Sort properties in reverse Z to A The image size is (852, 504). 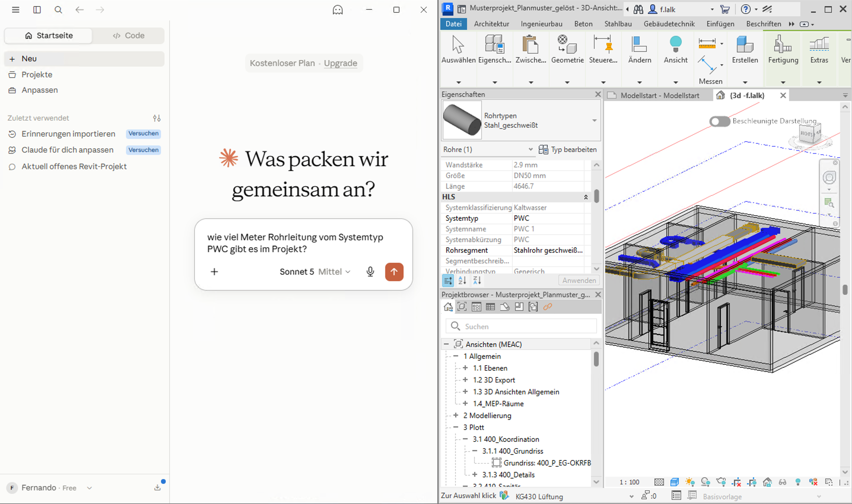(x=477, y=280)
